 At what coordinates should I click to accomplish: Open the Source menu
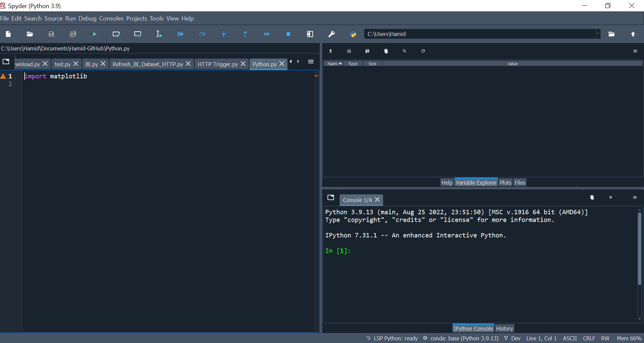(x=54, y=18)
